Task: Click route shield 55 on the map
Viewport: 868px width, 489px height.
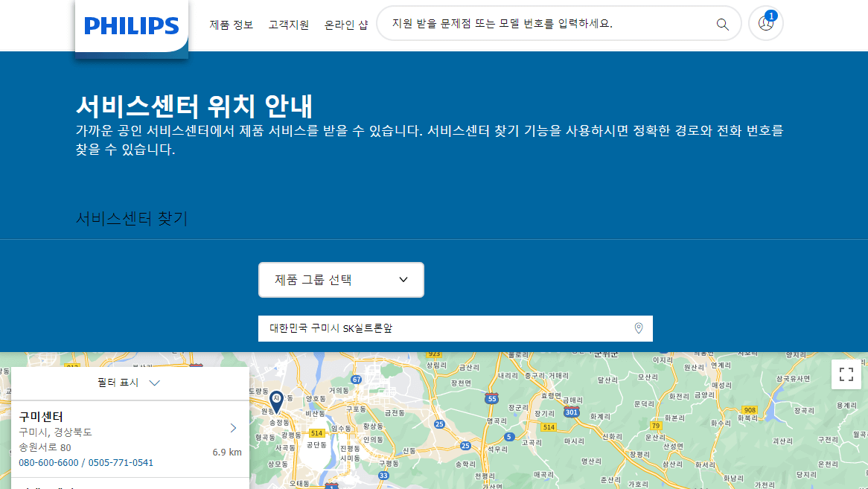Action: tap(492, 398)
